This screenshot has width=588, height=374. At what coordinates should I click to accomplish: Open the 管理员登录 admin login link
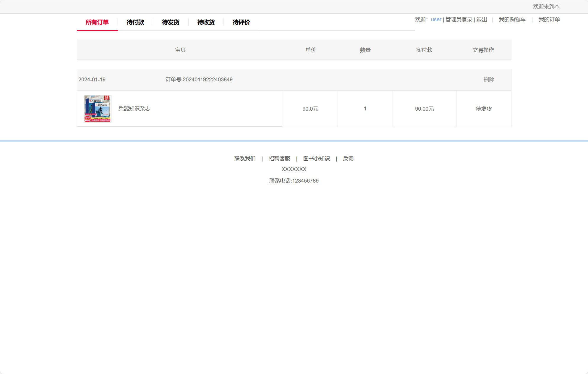click(x=458, y=19)
